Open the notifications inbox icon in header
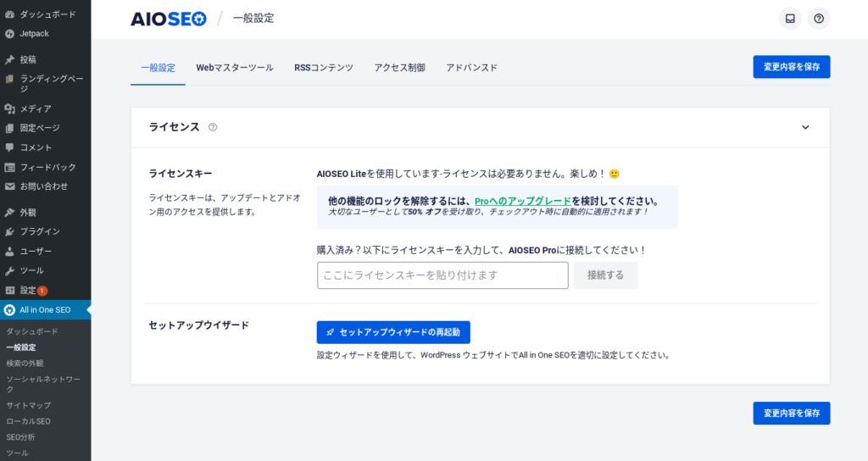 pyautogui.click(x=790, y=19)
